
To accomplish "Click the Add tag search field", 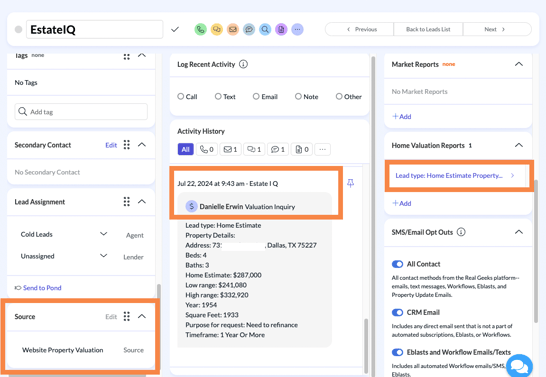I will [x=81, y=112].
